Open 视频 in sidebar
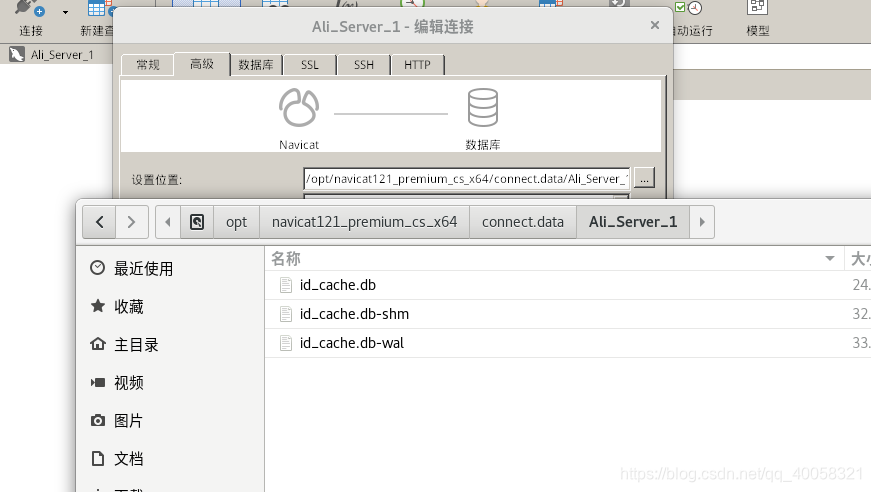 coord(129,383)
